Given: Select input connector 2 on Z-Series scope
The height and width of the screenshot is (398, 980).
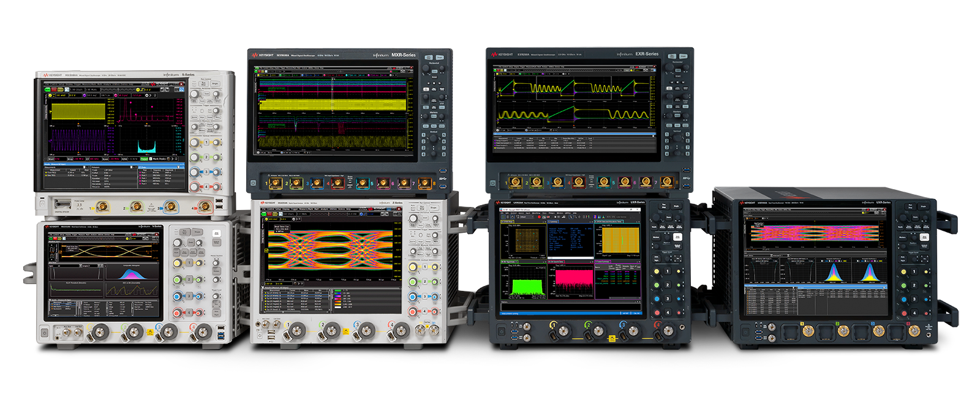Looking at the screenshot, I should coord(331,331).
